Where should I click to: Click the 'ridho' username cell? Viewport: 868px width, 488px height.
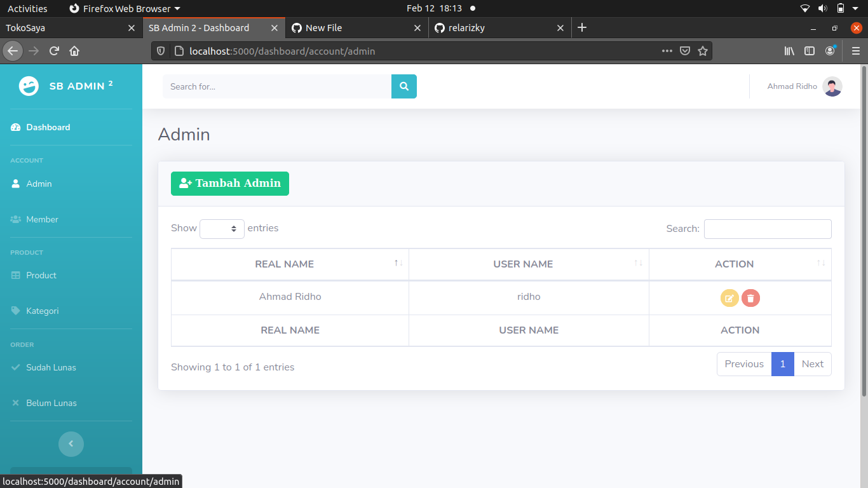coord(529,297)
